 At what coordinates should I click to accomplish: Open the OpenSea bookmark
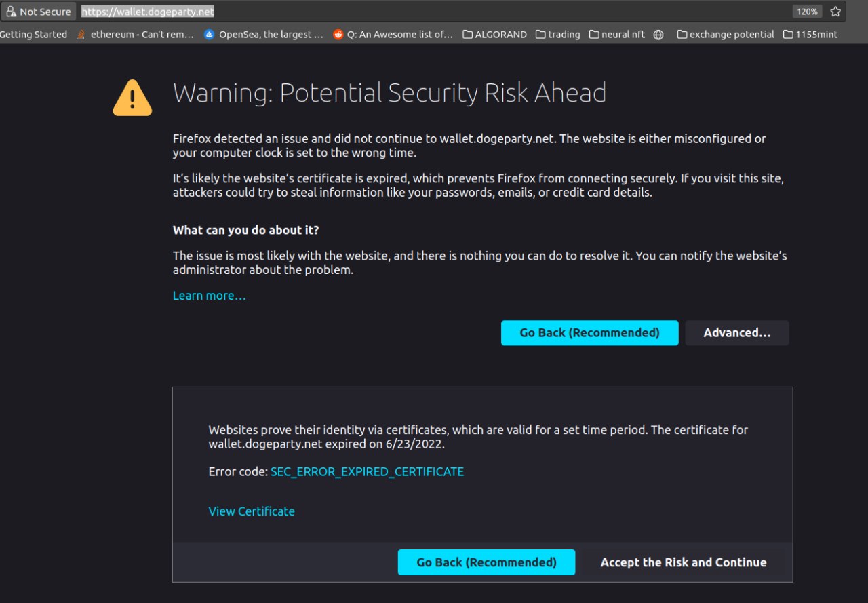(264, 35)
